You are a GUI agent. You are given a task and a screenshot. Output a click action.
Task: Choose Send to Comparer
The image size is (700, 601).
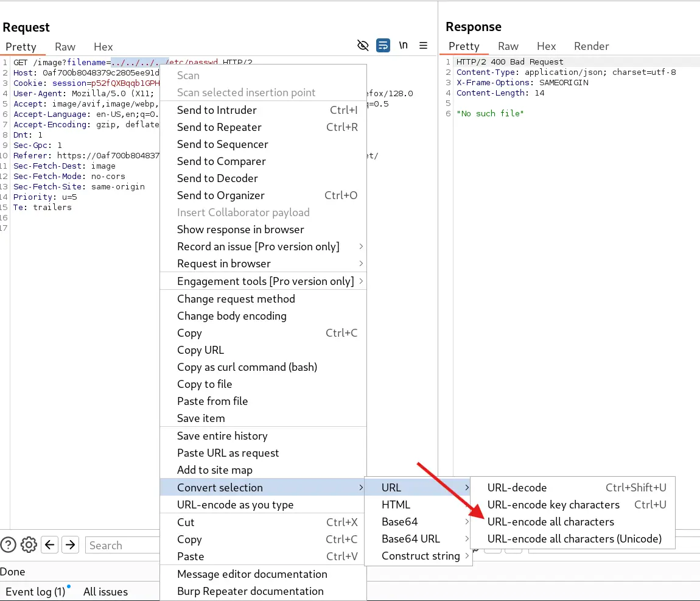(x=263, y=161)
